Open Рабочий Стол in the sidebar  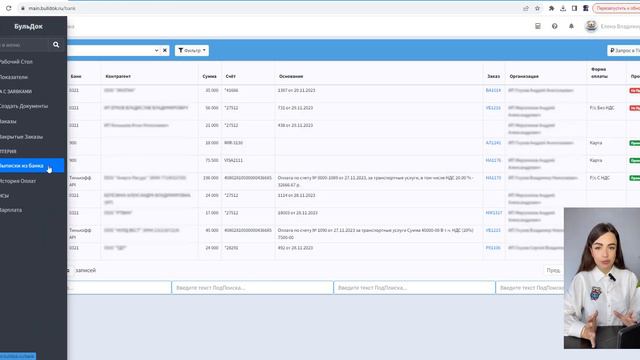click(x=16, y=62)
